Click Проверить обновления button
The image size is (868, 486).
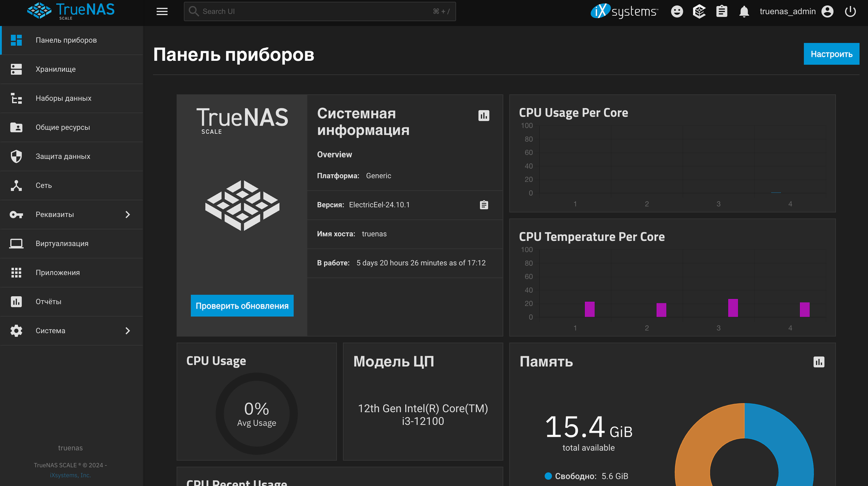(x=242, y=306)
